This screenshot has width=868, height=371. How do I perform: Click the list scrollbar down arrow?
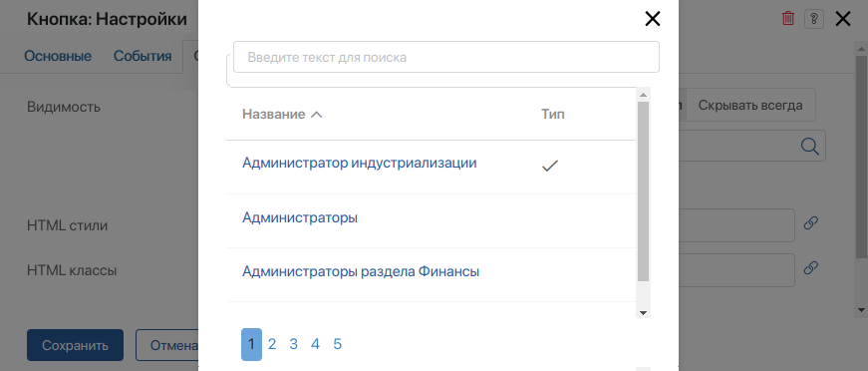[x=643, y=313]
